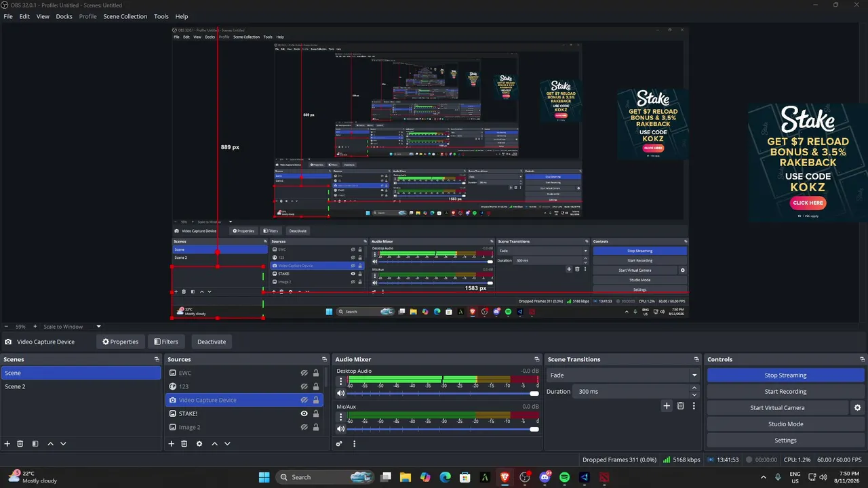Click Start Virtual Camera button
Viewport: 868px width, 488px height.
point(777,408)
